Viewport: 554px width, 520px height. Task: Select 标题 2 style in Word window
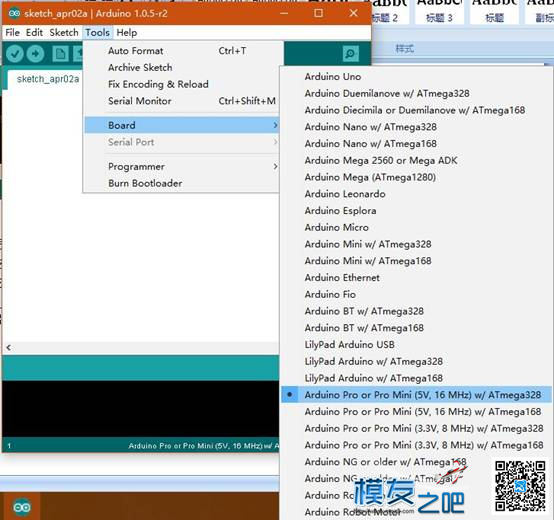pos(389,12)
